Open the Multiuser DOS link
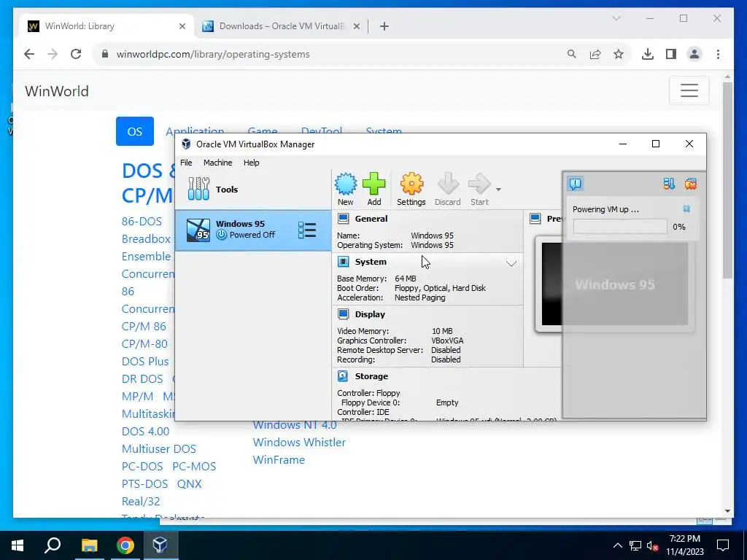The height and width of the screenshot is (560, 747). click(158, 449)
